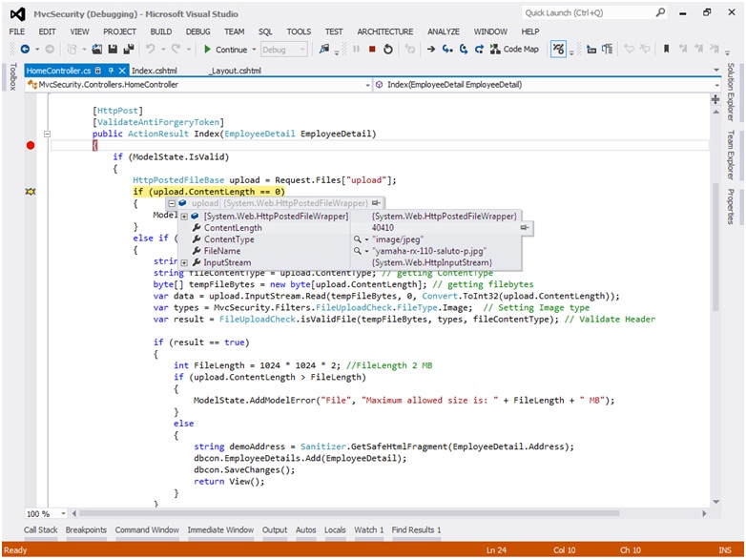746x560 pixels.
Task: Open the text visualizer for FileName value
Action: coord(358,251)
